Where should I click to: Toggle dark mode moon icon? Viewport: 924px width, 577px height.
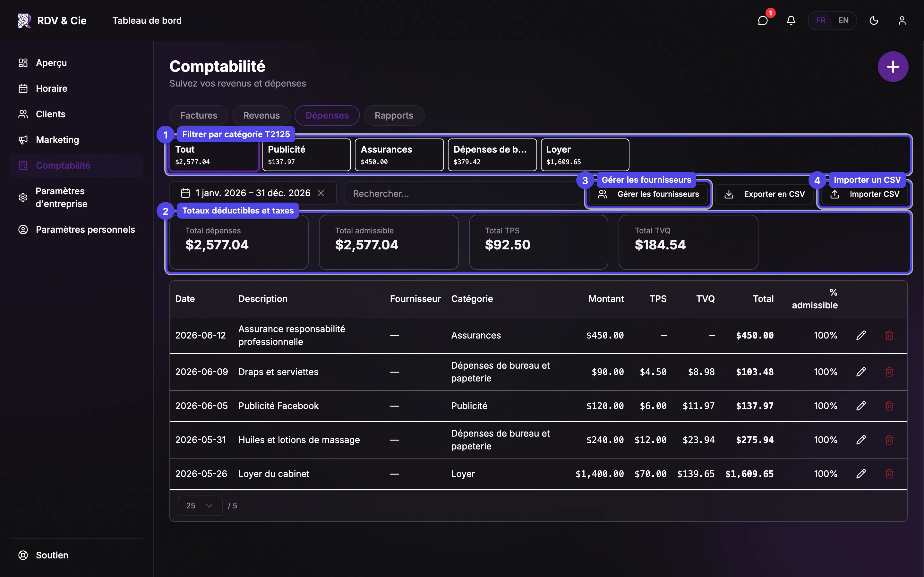874,21
